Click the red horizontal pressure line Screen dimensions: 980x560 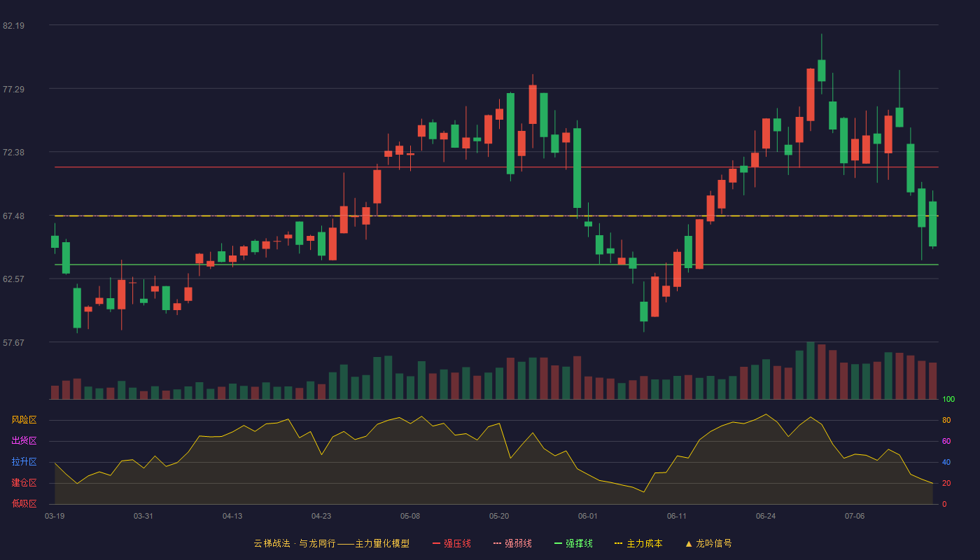[496, 167]
